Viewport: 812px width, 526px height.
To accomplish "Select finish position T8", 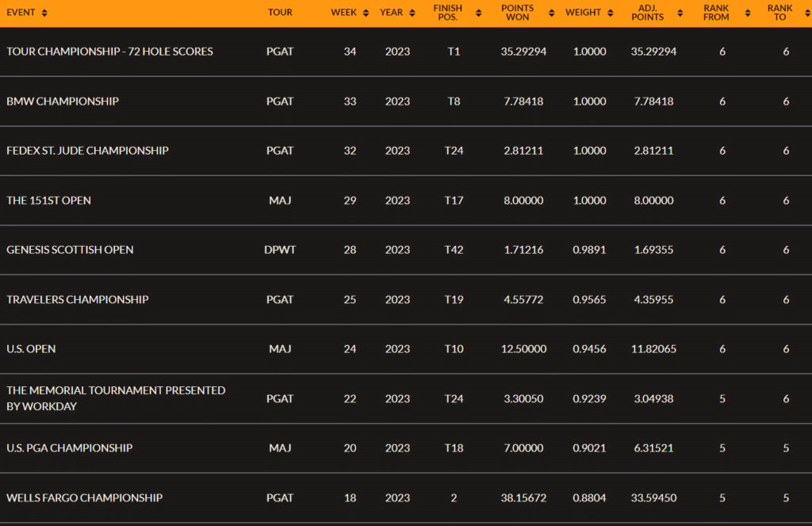I will [454, 101].
